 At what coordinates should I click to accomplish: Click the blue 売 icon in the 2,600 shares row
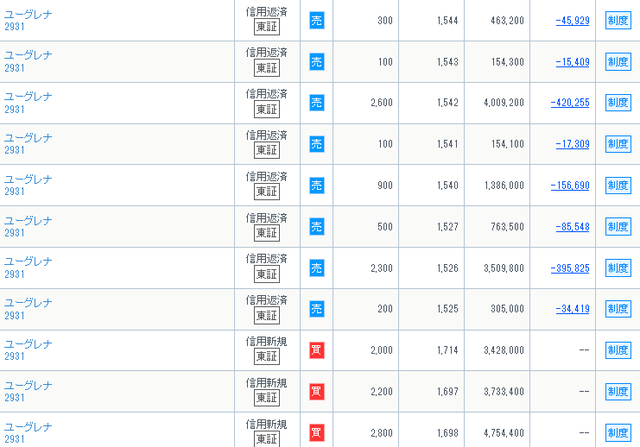pyautogui.click(x=317, y=102)
